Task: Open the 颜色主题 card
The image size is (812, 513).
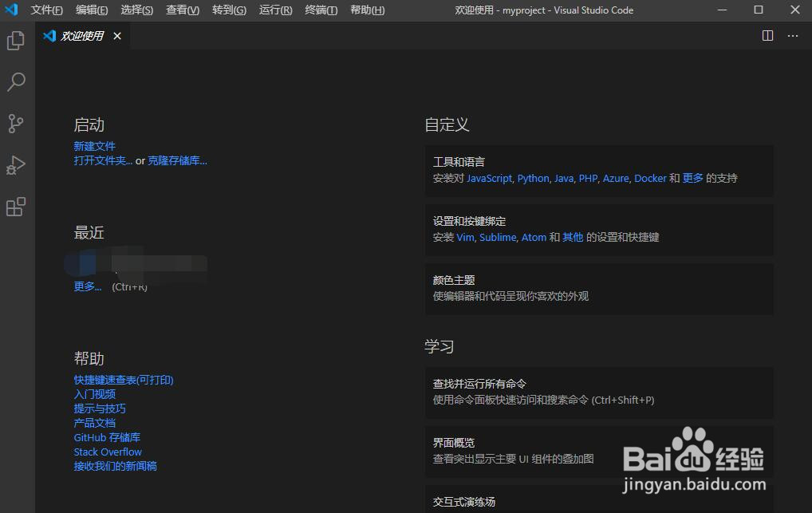Action: point(599,289)
